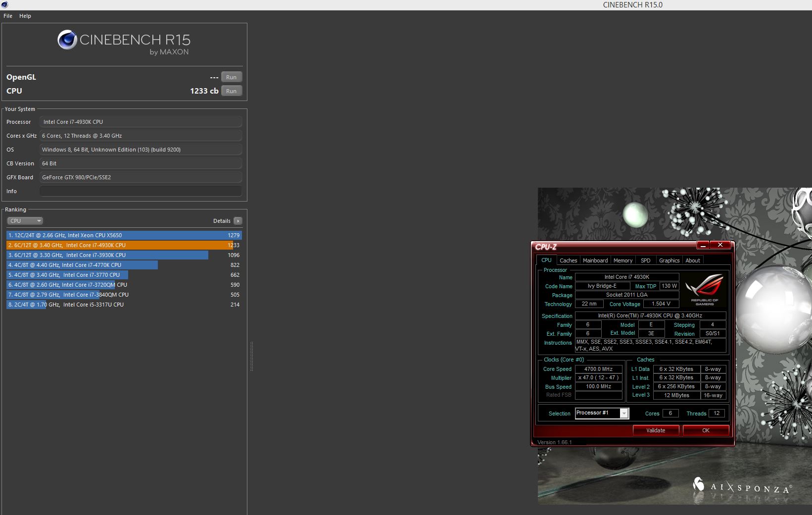Select ranking row Intel Core i7-3840QM
This screenshot has height=515, width=812.
click(124, 295)
